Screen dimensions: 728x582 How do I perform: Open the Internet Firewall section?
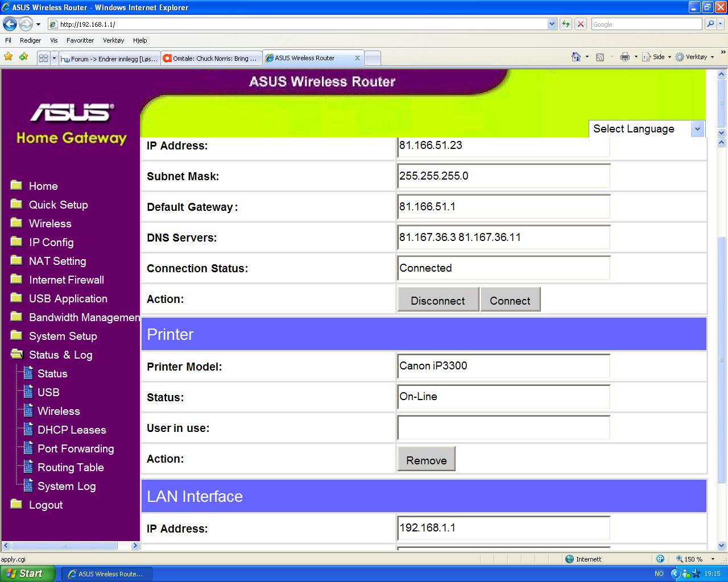click(67, 280)
